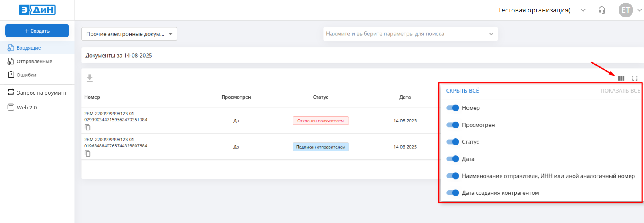
Task: Click the ЭДиН logo
Action: coord(37,10)
